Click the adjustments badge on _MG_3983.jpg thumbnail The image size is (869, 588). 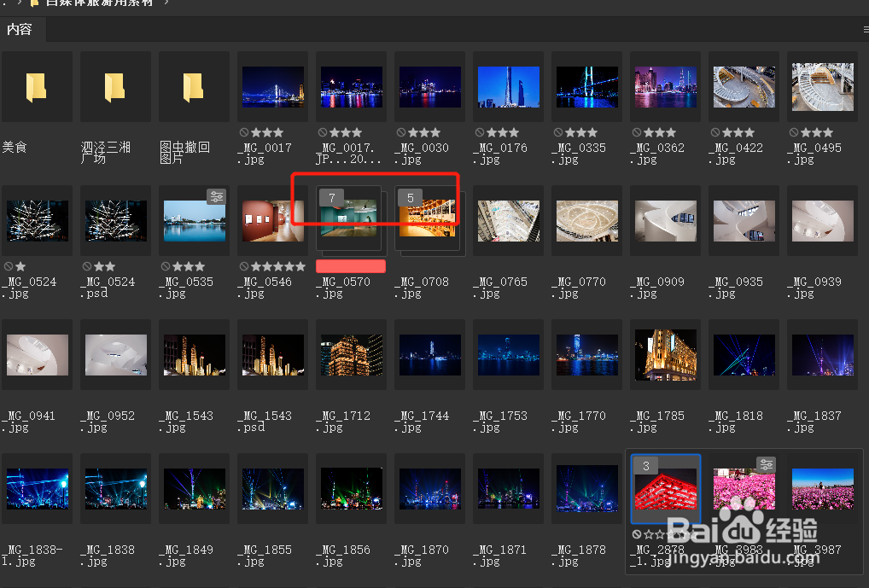[x=766, y=463]
